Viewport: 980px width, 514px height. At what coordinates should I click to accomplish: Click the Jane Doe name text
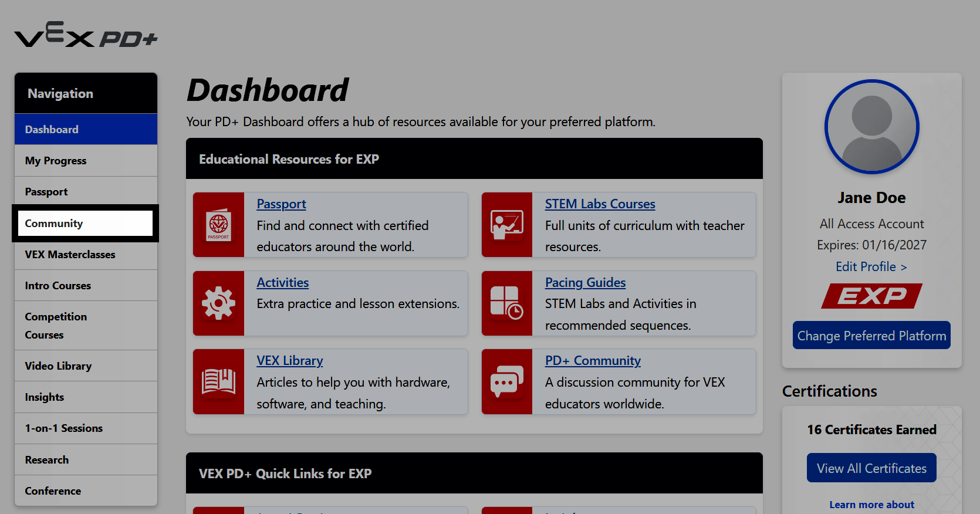coord(871,198)
